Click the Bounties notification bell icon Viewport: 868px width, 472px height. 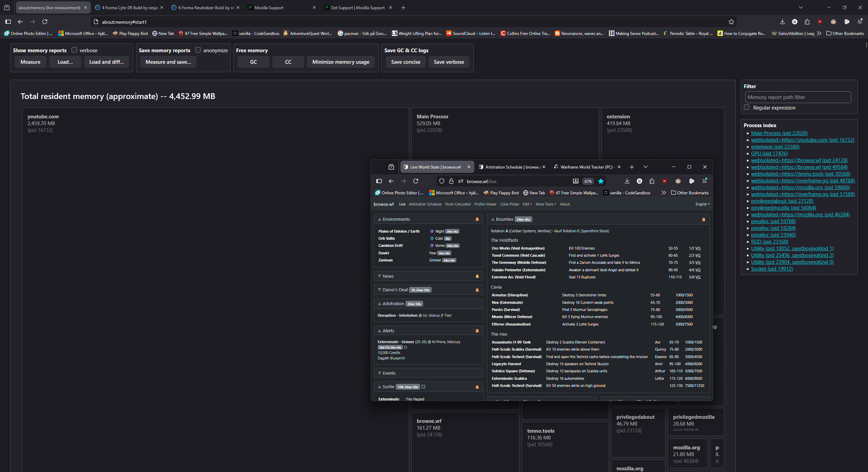click(x=704, y=219)
